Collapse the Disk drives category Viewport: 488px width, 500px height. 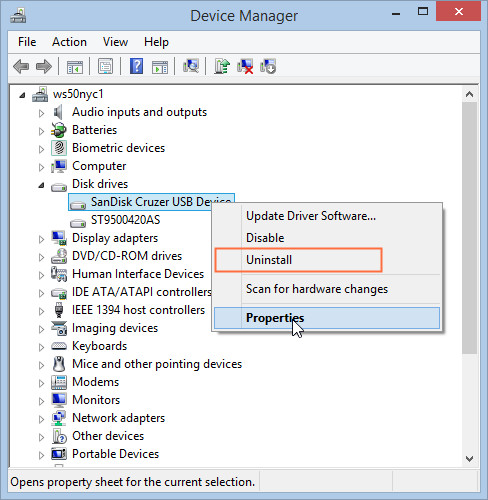pos(41,185)
